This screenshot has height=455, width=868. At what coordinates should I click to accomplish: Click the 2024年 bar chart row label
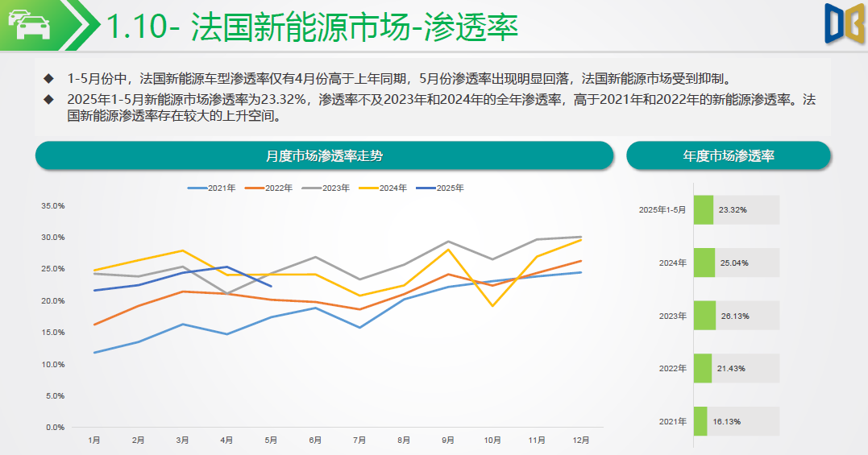tap(673, 263)
